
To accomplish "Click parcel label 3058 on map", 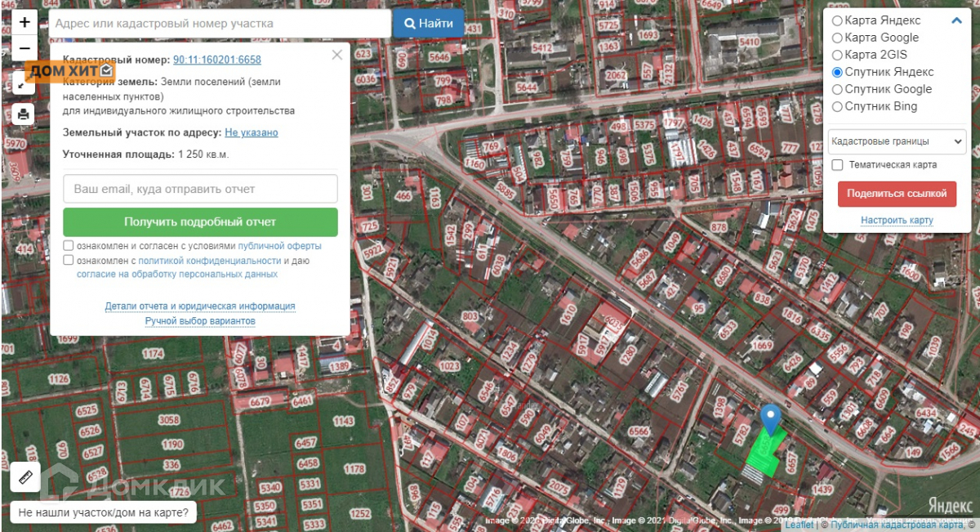I will 169,419.
